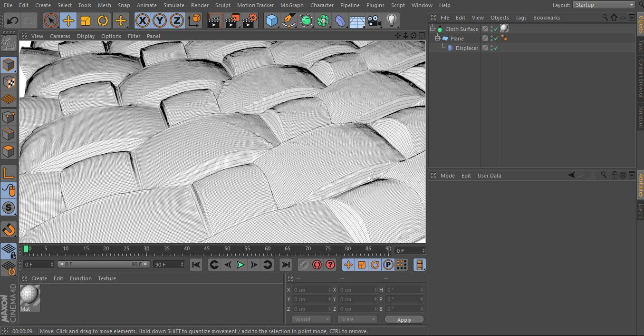The height and width of the screenshot is (336, 644).
Task: Collapse the Cloth Surface hierarchy
Action: (433, 29)
